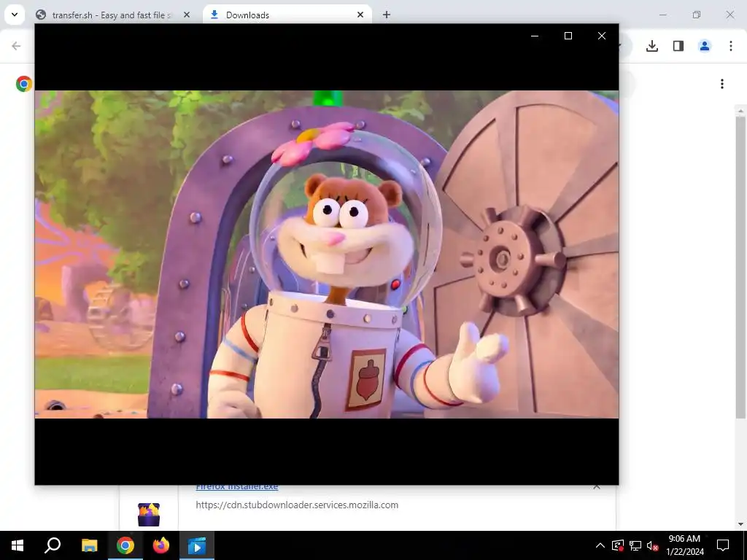
Task: Open Downloads page more actions menu
Action: pyautogui.click(x=722, y=84)
